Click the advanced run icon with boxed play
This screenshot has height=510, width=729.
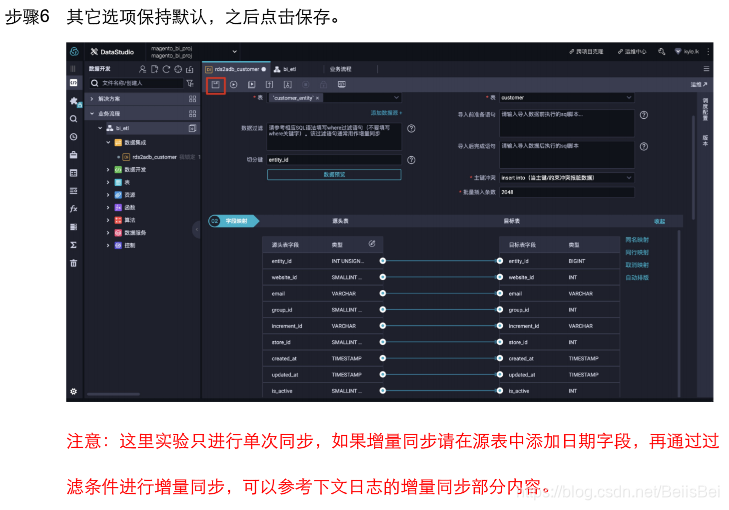pos(252,85)
